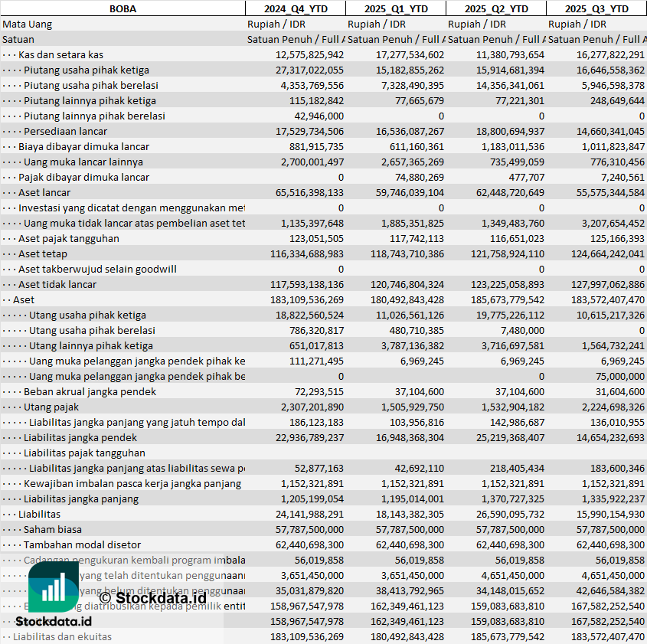Click Aset lancar value 55,575,344,584

(x=610, y=192)
